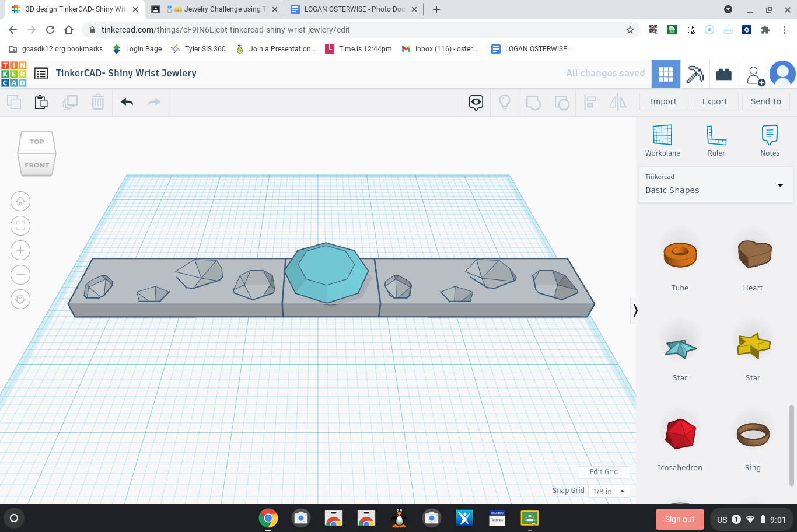
Task: Switch to LOGAN OSTERWISE Photo Doc tab
Action: click(x=354, y=9)
